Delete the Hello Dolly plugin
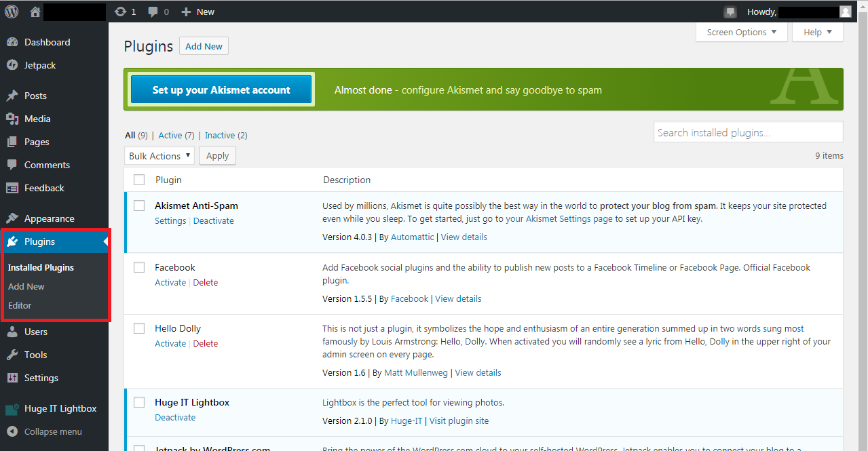This screenshot has width=868, height=451. 206,343
